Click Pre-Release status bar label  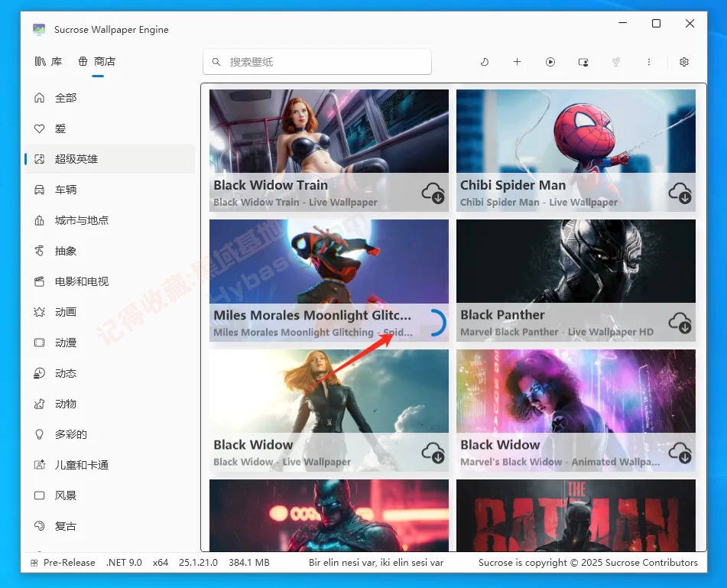click(69, 563)
